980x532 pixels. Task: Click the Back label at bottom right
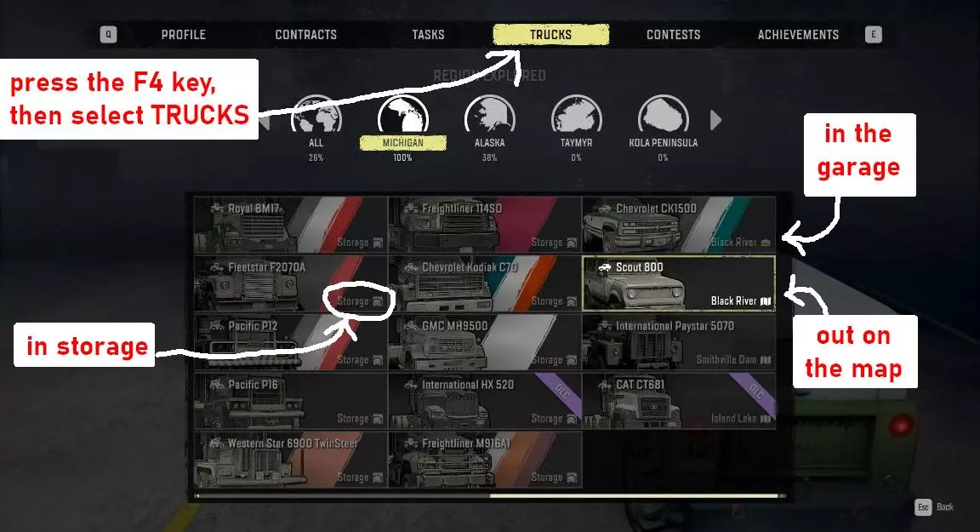945,507
